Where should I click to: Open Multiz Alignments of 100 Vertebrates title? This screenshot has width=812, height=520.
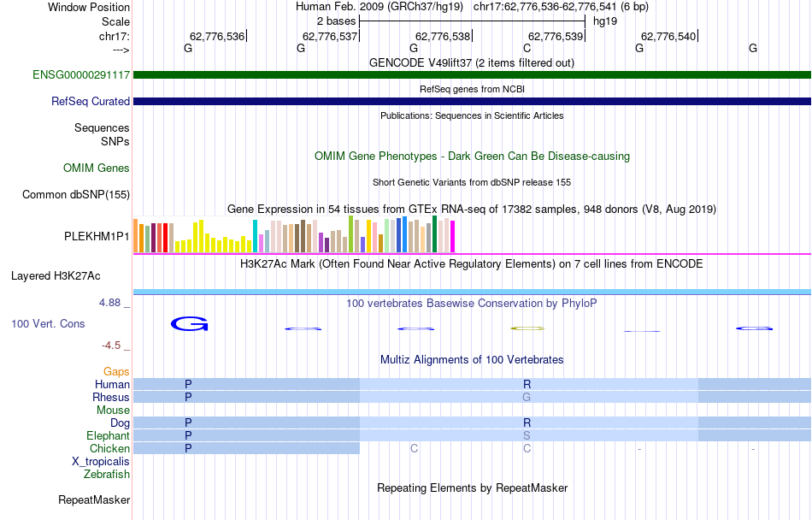472,359
